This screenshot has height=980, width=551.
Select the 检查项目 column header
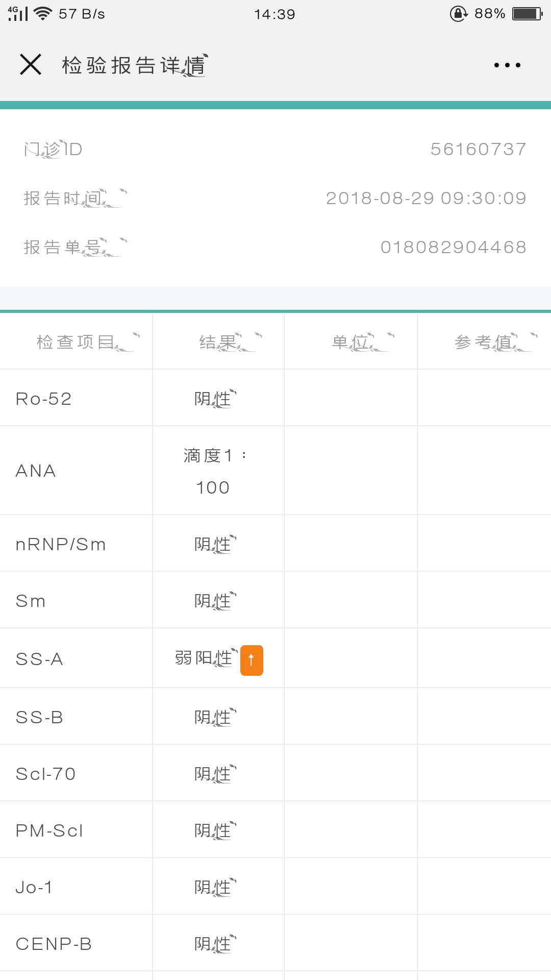pos(76,342)
